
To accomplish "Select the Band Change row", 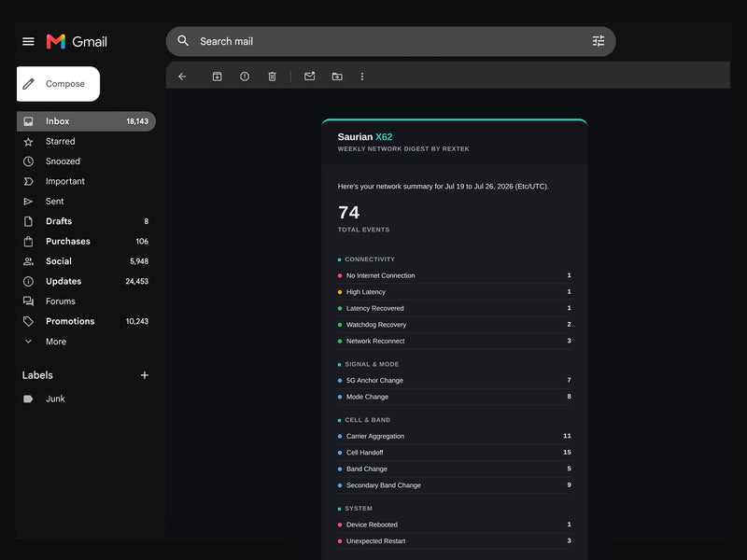I will (x=455, y=469).
